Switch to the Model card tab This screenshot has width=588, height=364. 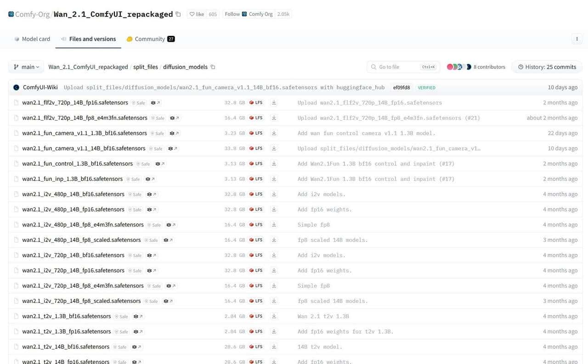pyautogui.click(x=32, y=39)
